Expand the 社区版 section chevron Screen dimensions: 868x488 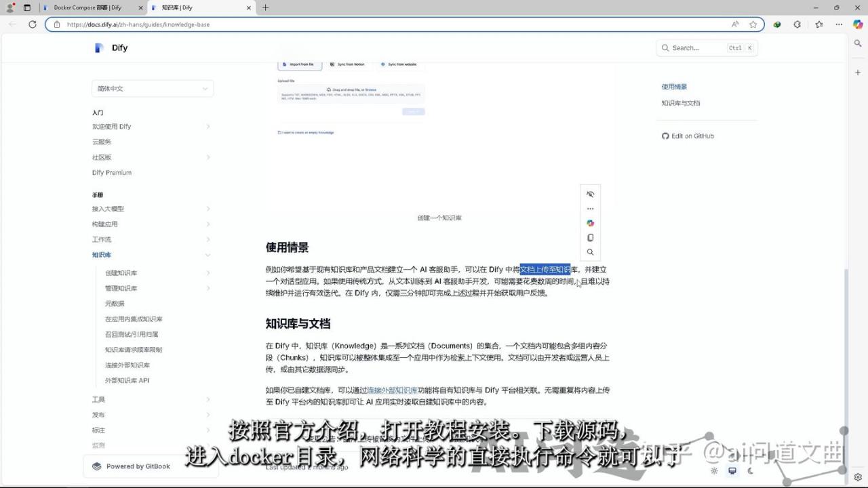pos(208,157)
